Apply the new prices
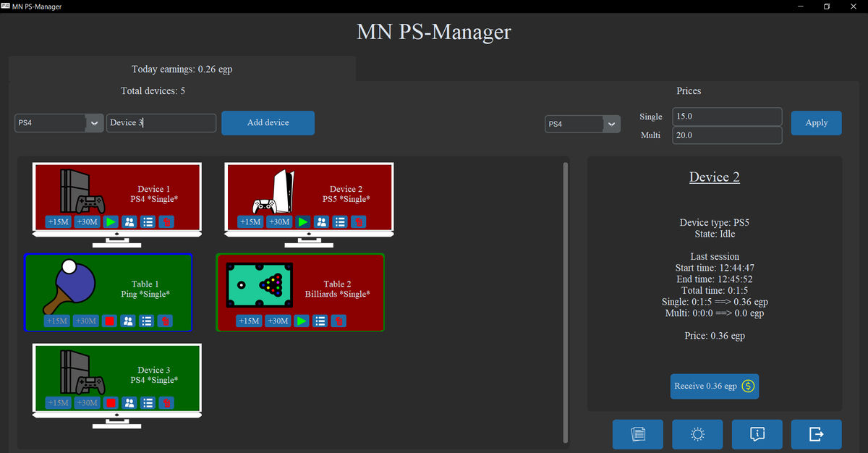This screenshot has height=453, width=868. coord(817,123)
